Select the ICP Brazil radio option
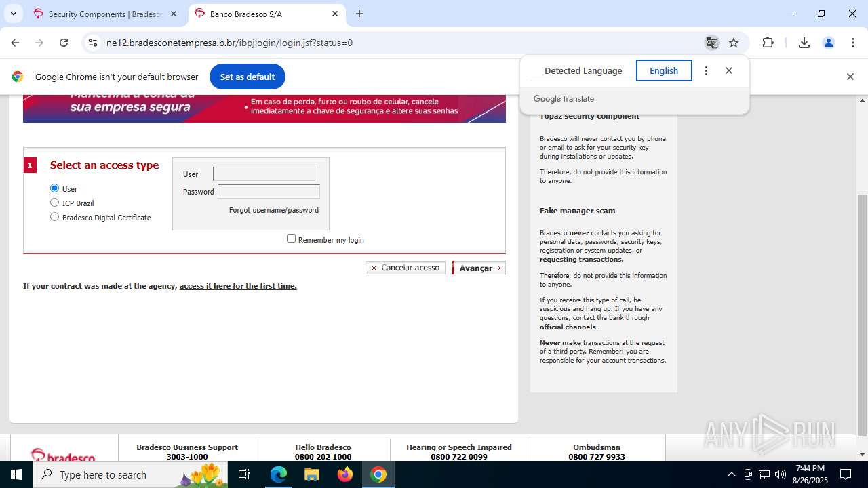Screen dimensions: 868x488 click(x=55, y=203)
